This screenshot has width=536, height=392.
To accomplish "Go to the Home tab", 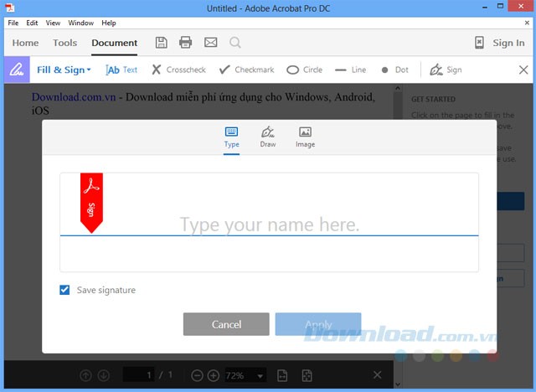I will click(25, 43).
